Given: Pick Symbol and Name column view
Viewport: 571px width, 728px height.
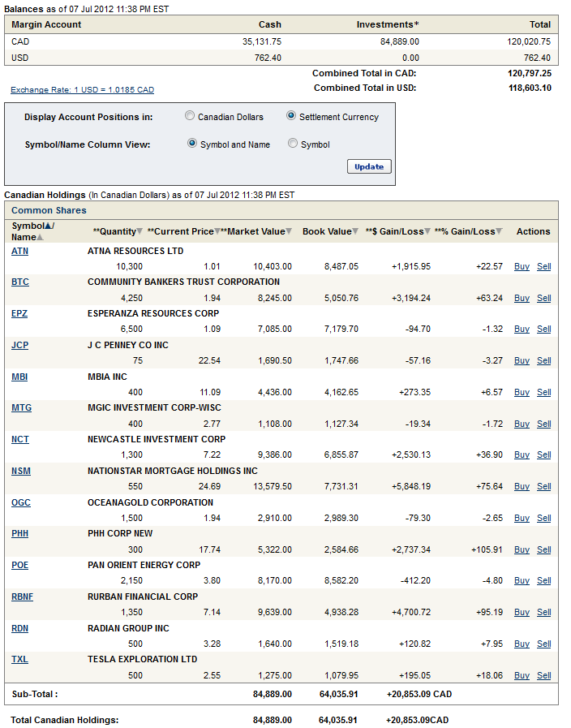Looking at the screenshot, I should [192, 144].
